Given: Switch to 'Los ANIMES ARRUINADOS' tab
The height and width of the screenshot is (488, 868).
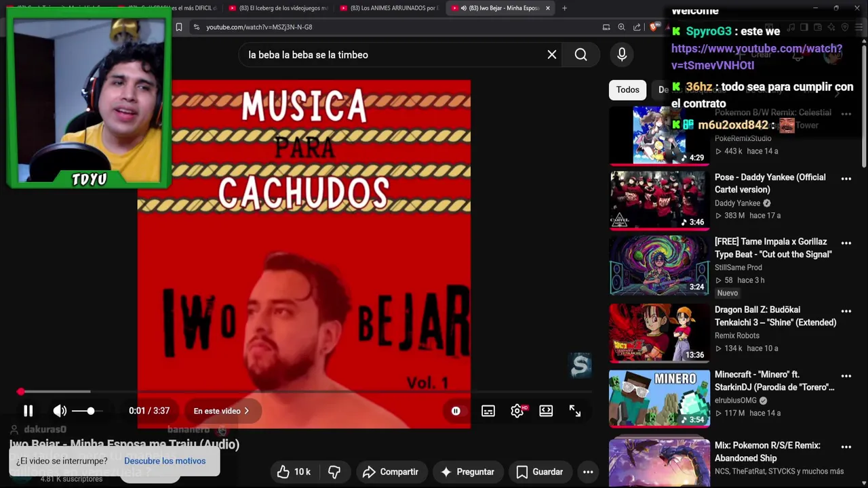Looking at the screenshot, I should click(x=389, y=8).
